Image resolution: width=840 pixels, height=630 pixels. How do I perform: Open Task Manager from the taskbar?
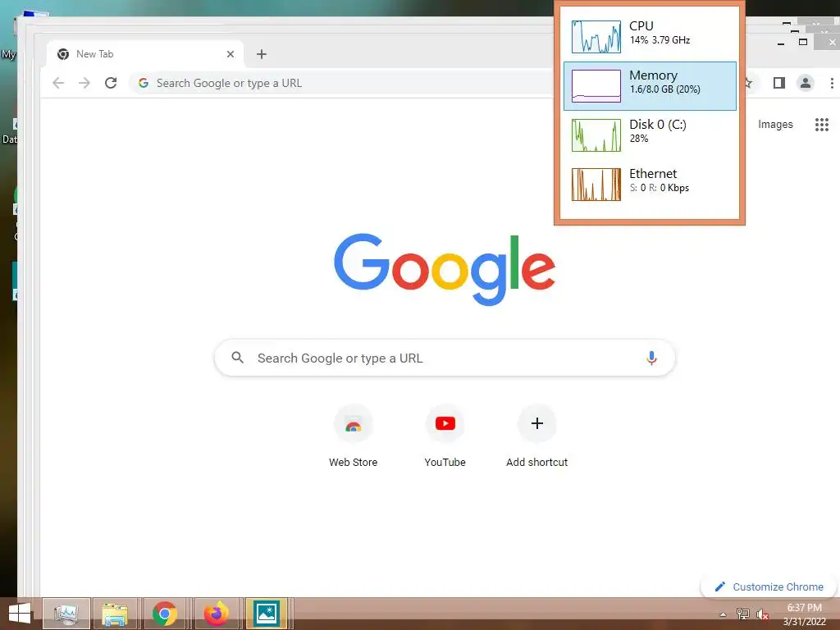(66, 614)
